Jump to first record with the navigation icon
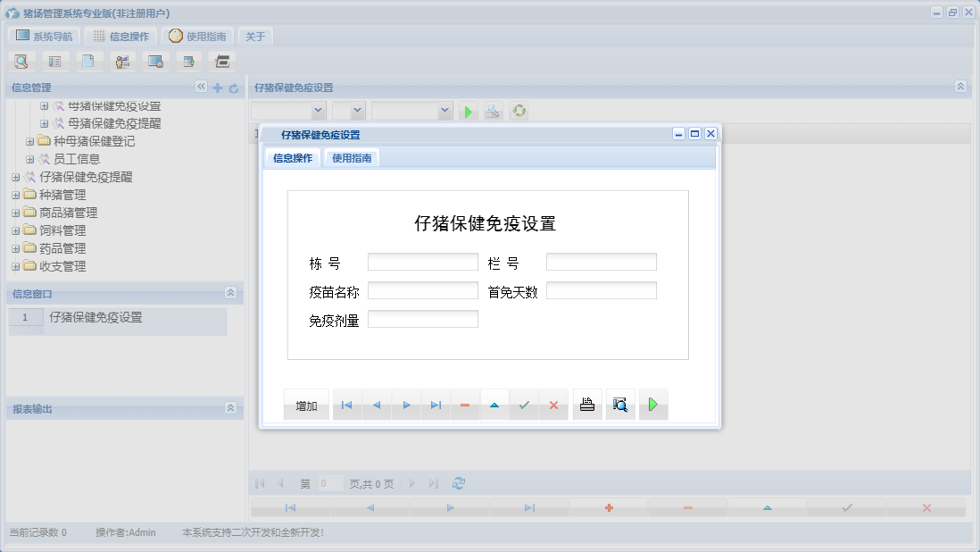Viewport: 980px width, 552px height. pos(346,404)
